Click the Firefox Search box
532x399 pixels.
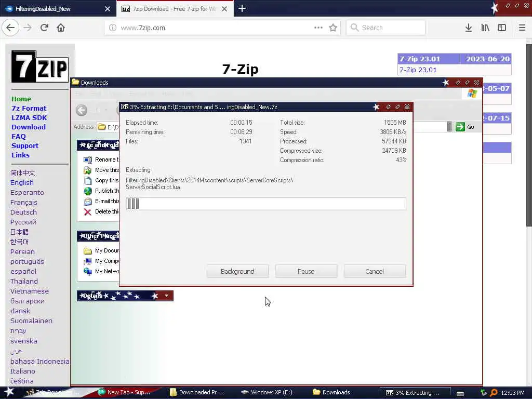pyautogui.click(x=386, y=28)
